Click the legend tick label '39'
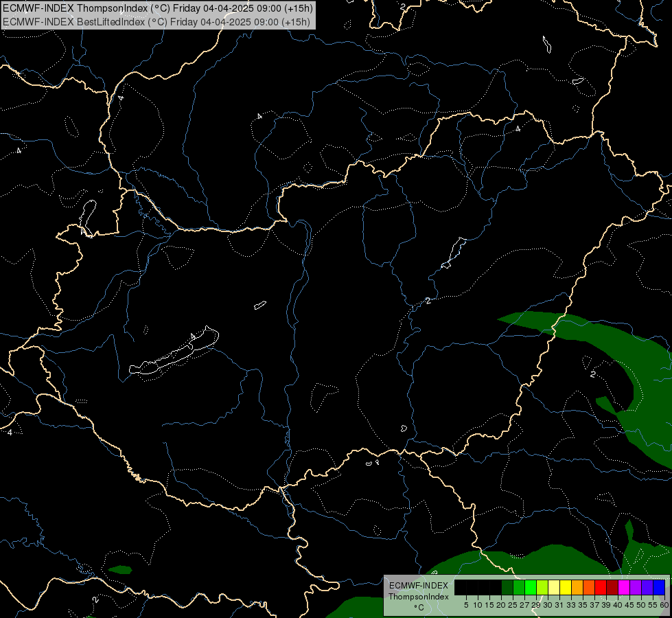The width and height of the screenshot is (672, 618). [606, 605]
